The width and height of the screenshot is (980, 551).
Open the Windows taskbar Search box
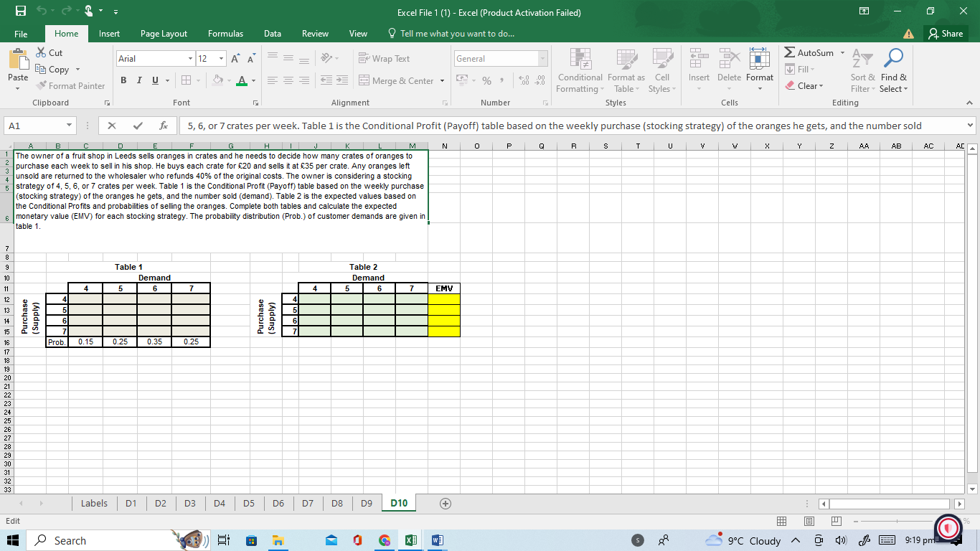tap(99, 540)
